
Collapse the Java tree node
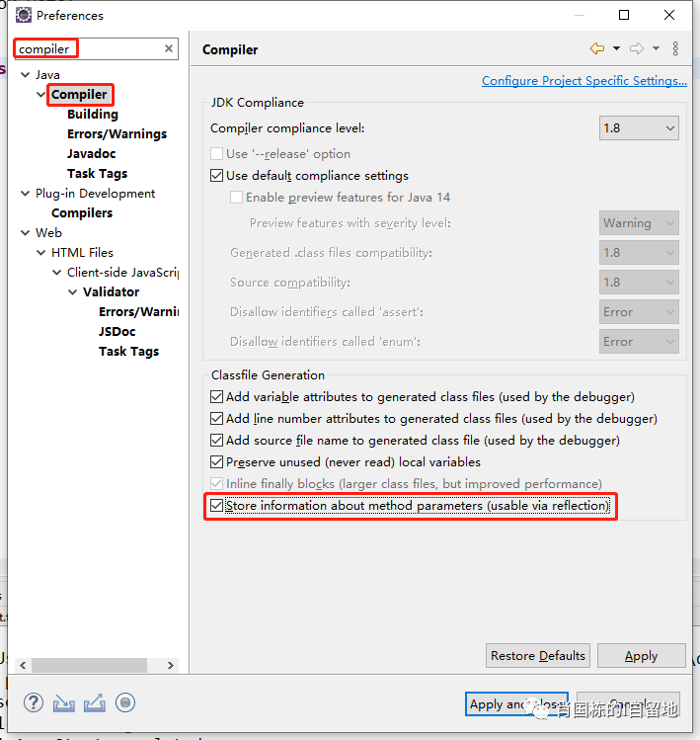click(x=26, y=75)
